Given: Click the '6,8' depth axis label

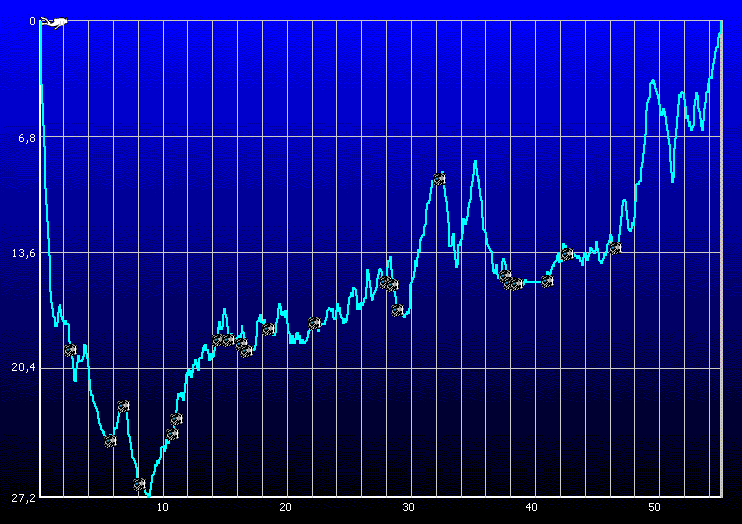Looking at the screenshot, I should (27, 138).
